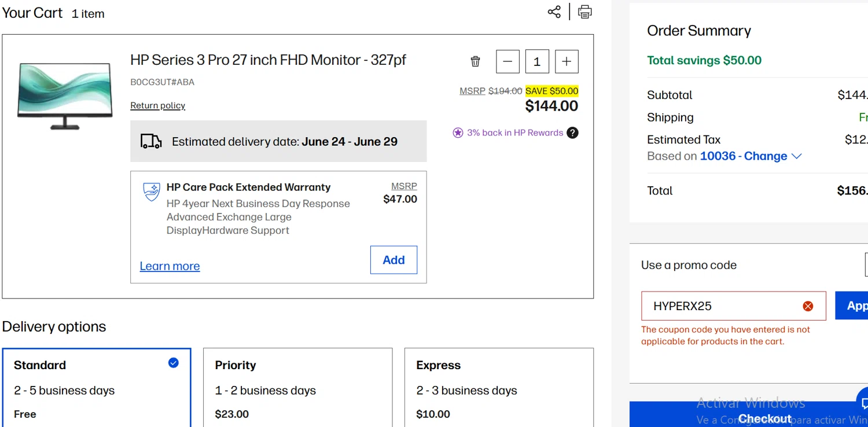Click the Standard delivery selected checkmark
Viewport: 868px width, 427px height.
click(173, 363)
